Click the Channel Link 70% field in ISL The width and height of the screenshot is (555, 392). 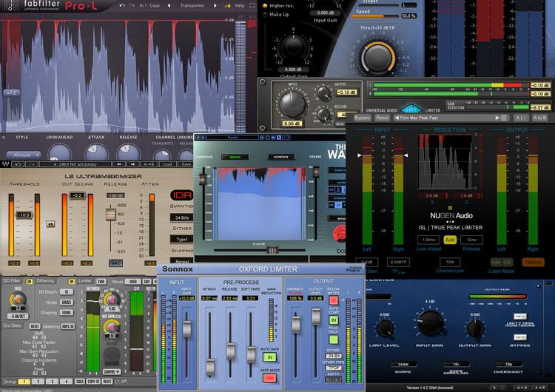pos(450,262)
